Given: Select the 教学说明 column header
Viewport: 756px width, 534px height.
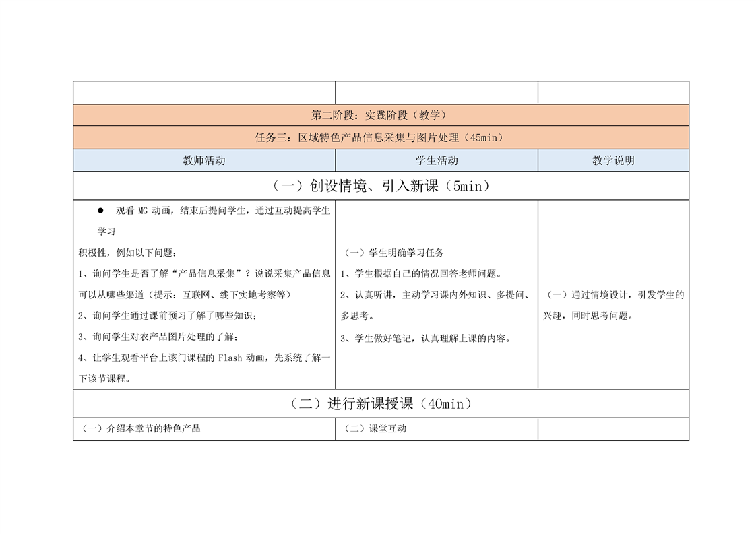Looking at the screenshot, I should [x=613, y=160].
